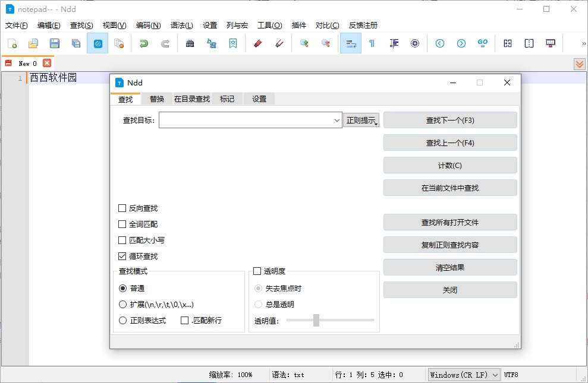Select the 普通 search mode radio button

click(x=122, y=288)
